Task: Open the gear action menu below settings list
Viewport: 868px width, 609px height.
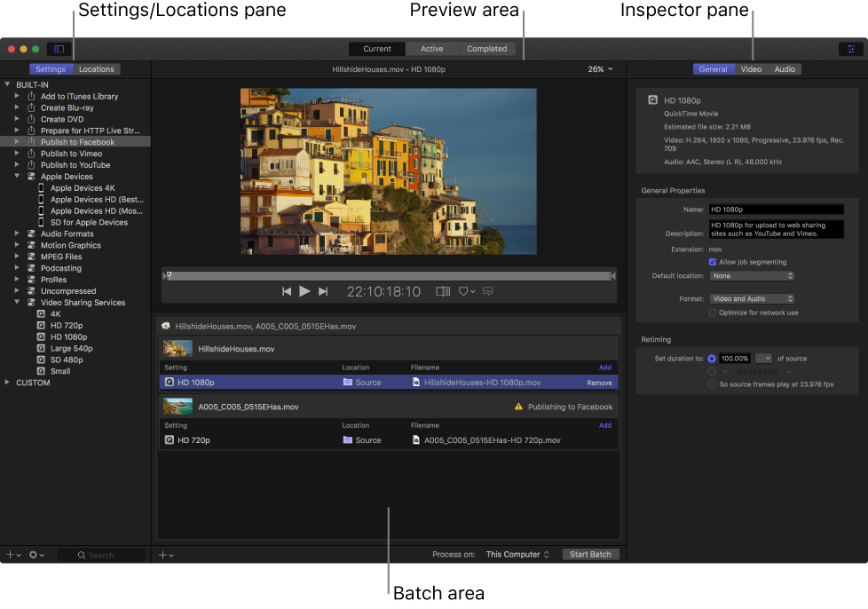Action: (x=36, y=555)
